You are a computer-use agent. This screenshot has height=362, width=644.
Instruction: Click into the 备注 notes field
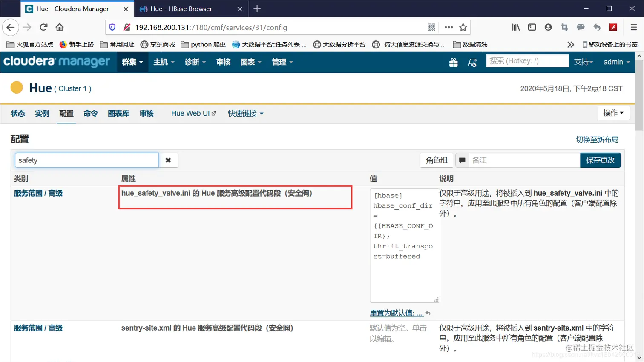524,160
